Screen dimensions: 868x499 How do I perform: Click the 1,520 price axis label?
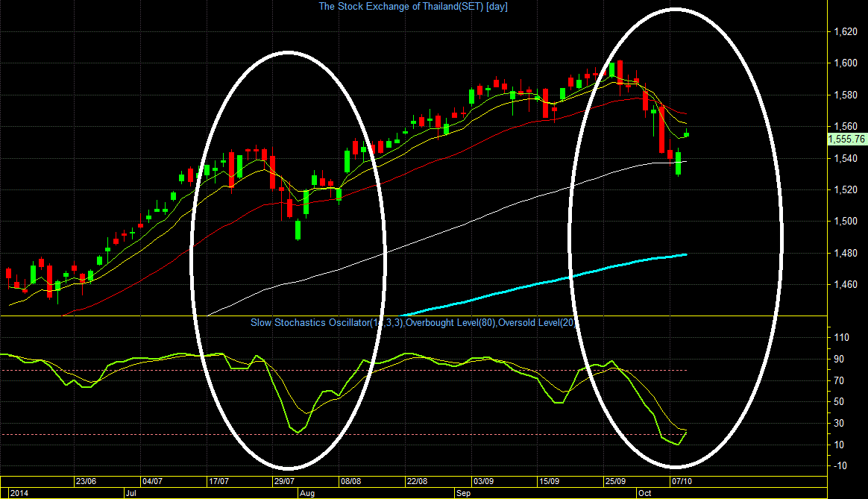pos(846,190)
